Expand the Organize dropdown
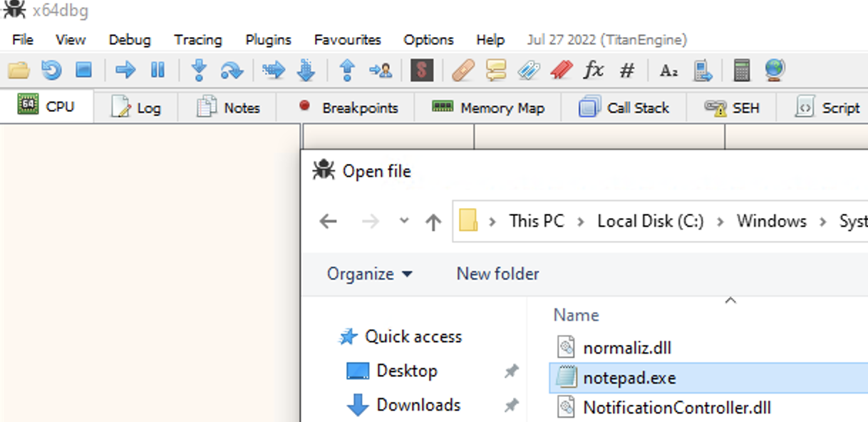Viewport: 868px width, 422px height. [369, 274]
